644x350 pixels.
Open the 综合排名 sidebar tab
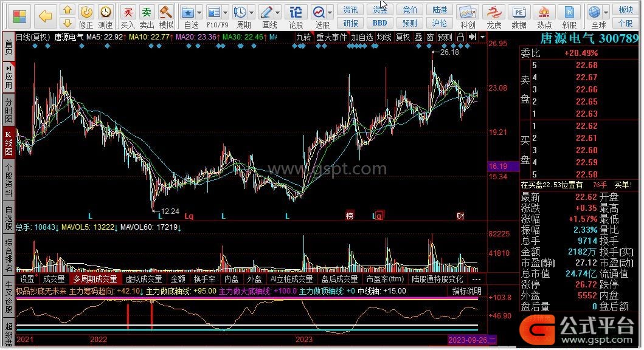[9, 255]
